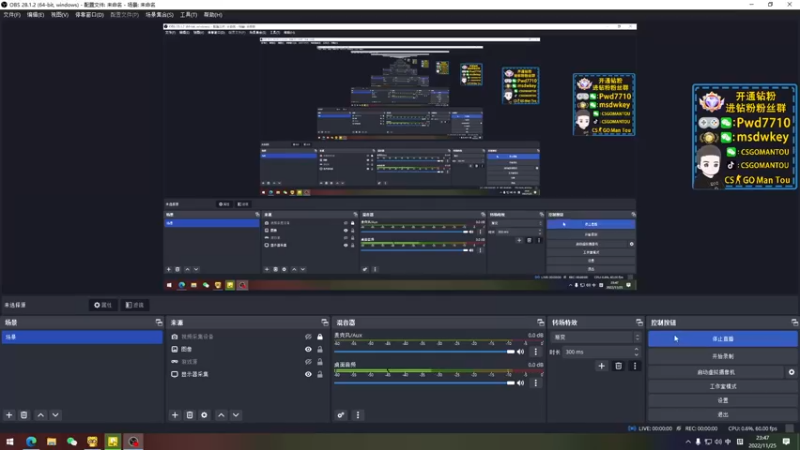
Task: Float the 控制按钮 dock panel
Action: [x=794, y=322]
